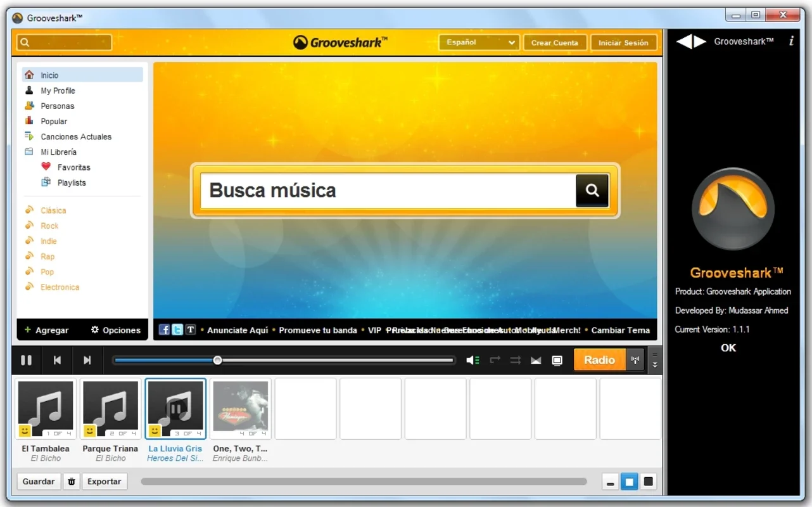Image resolution: width=812 pixels, height=507 pixels.
Task: Click the info i icon in side panel
Action: [791, 41]
